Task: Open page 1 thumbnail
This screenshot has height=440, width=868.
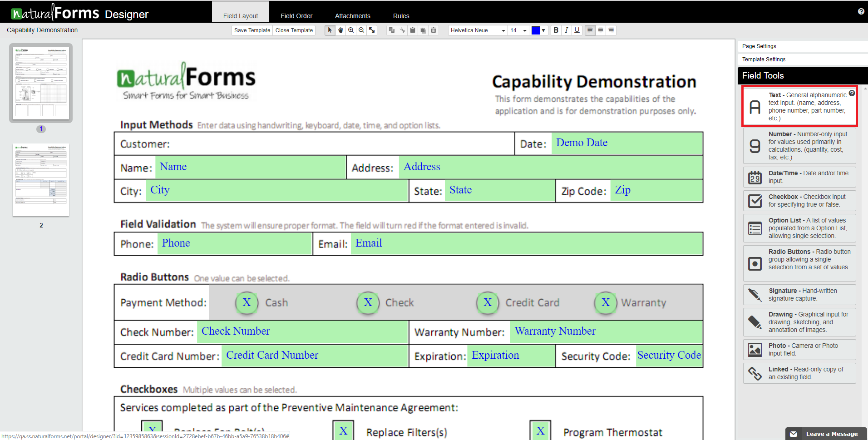Action: [41, 83]
